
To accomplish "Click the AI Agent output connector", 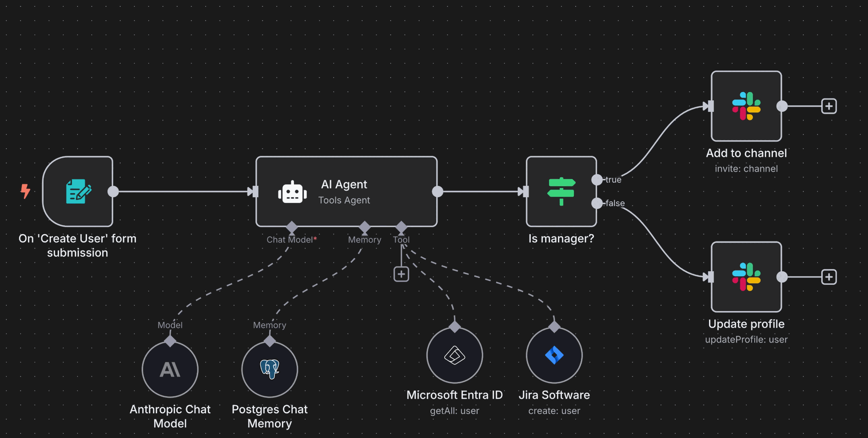I will [438, 191].
